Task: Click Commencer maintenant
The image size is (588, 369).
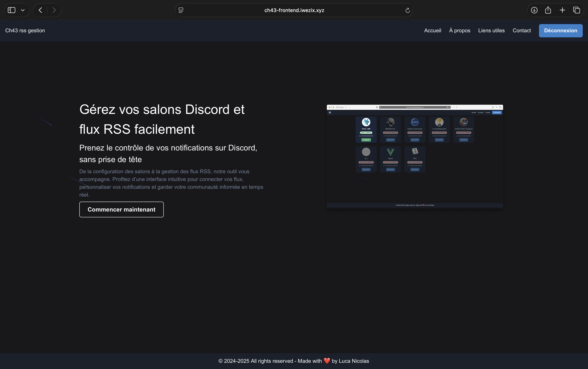Action: pos(121,209)
